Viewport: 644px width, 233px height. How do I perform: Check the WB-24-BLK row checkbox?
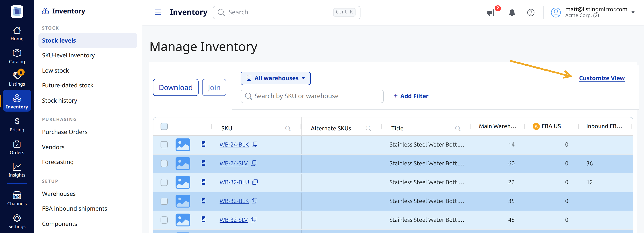click(164, 145)
